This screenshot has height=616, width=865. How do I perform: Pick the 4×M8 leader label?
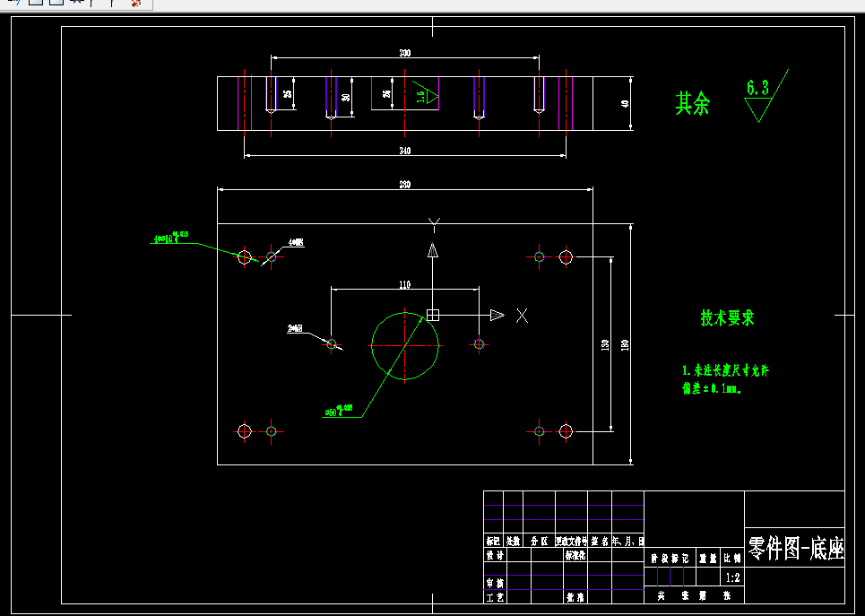(x=296, y=242)
